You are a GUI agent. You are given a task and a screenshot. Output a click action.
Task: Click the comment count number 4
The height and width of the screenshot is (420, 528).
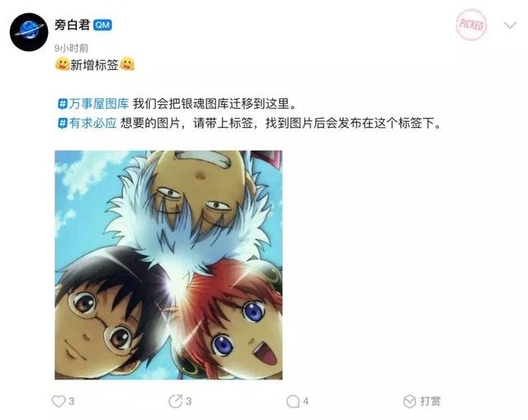click(306, 401)
